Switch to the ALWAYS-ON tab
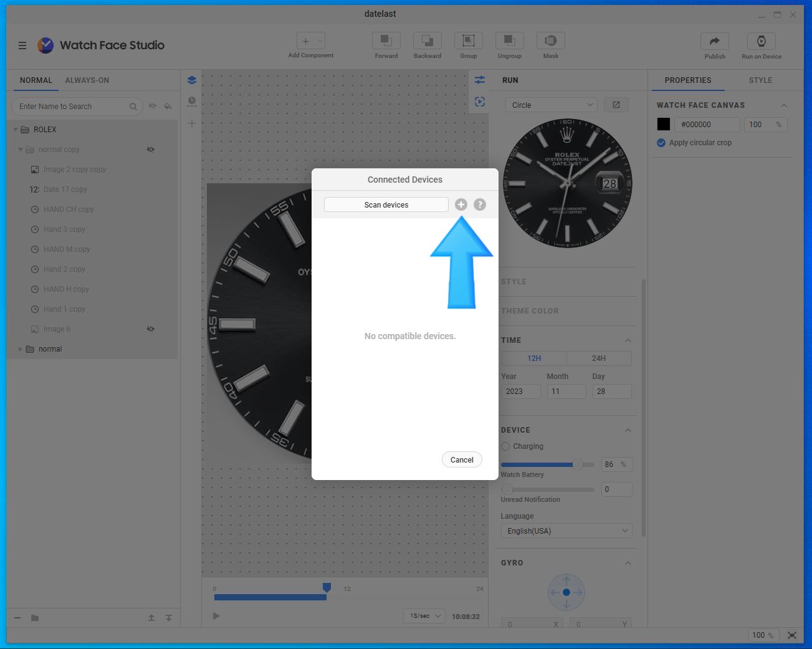Image resolution: width=812 pixels, height=649 pixels. point(87,80)
